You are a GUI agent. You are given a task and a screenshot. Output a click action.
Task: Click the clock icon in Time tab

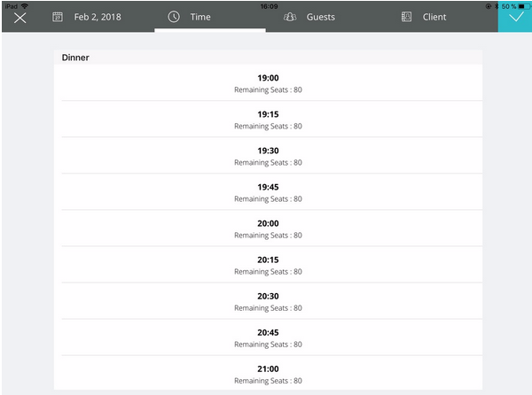(x=174, y=17)
